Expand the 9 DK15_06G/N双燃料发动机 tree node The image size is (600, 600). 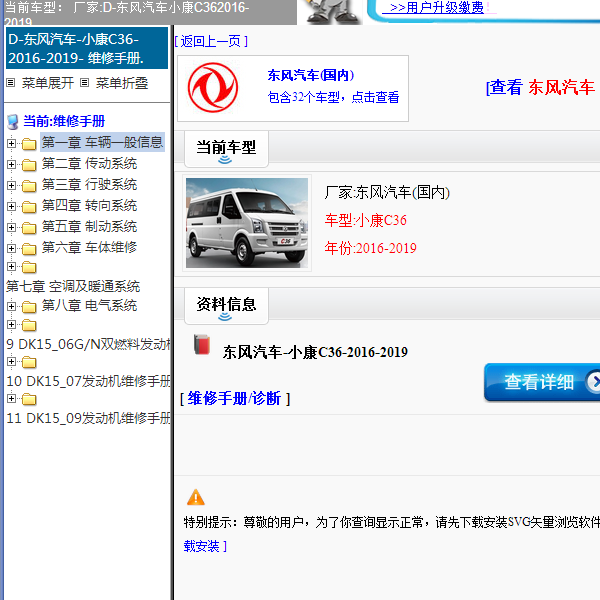pyautogui.click(x=11, y=325)
